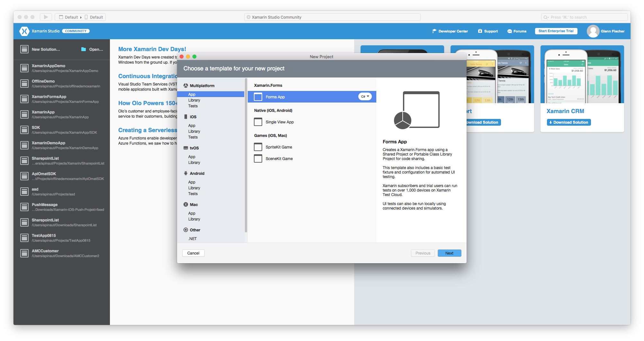This screenshot has width=644, height=341.
Task: Open OfflineDemo recent solution icon
Action: [x=24, y=84]
